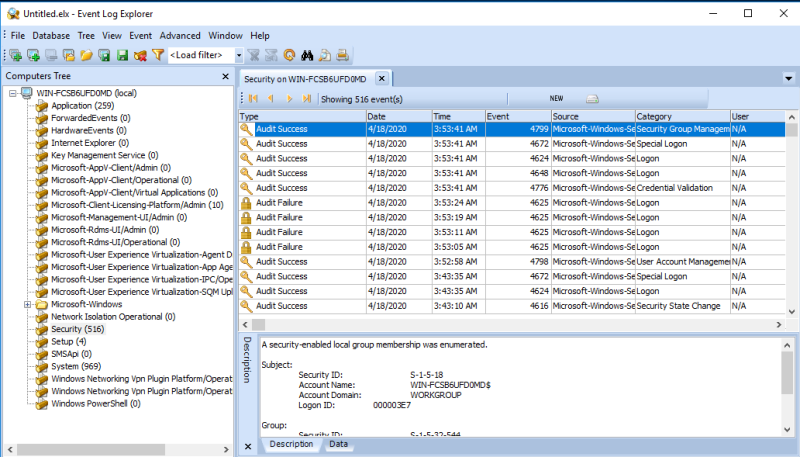Click the Application log folder icon

tap(42, 106)
